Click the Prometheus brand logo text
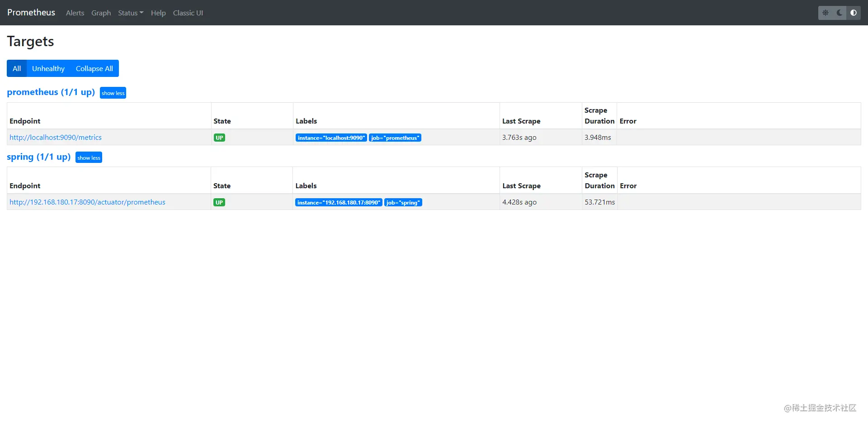 coord(31,12)
